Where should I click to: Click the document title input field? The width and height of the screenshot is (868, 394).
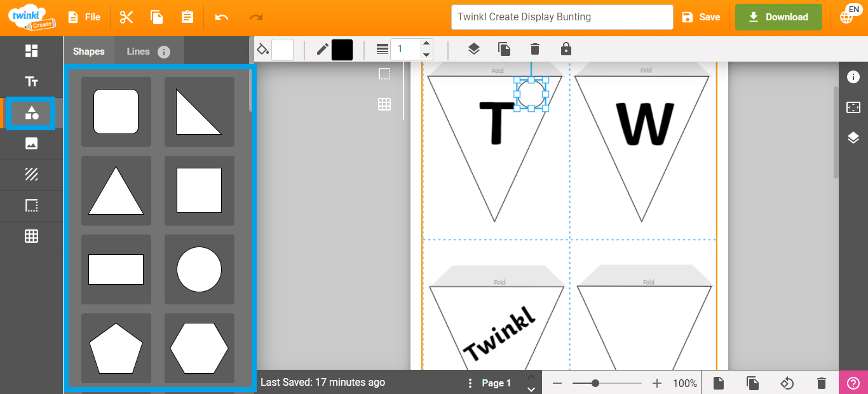point(562,17)
